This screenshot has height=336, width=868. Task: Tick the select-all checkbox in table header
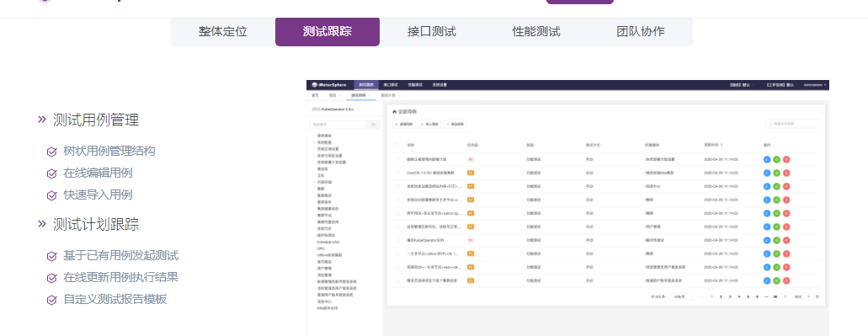tap(397, 145)
